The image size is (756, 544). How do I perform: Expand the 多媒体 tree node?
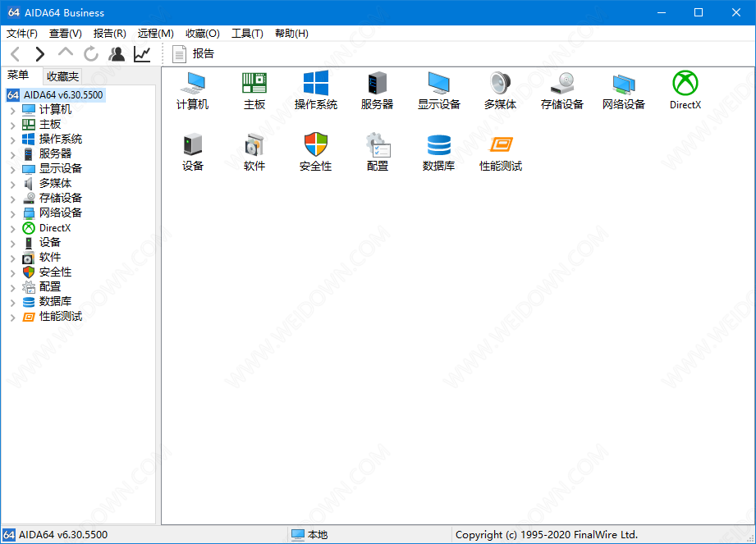point(12,184)
